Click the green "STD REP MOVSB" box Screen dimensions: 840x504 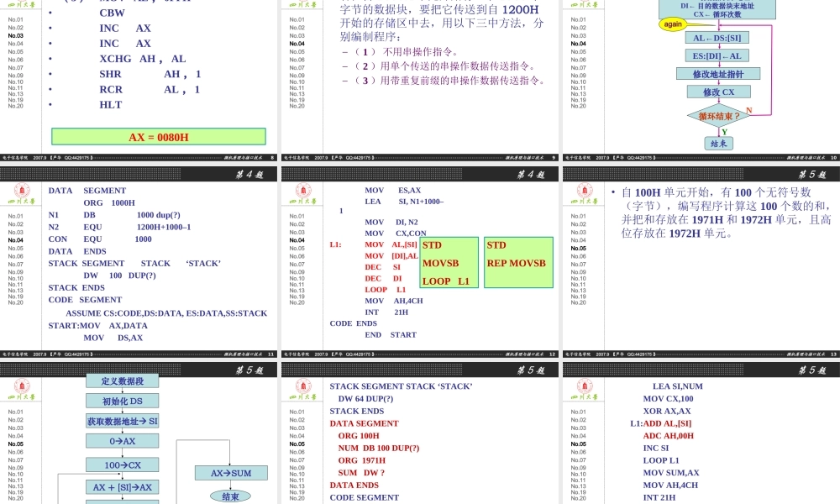point(518,262)
